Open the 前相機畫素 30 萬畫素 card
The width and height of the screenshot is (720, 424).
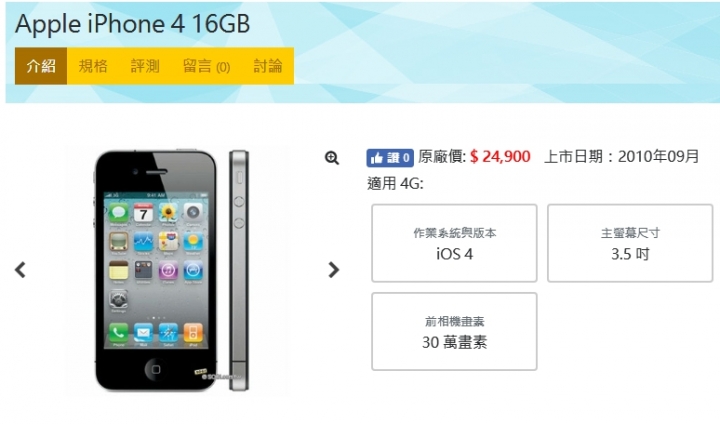point(454,331)
